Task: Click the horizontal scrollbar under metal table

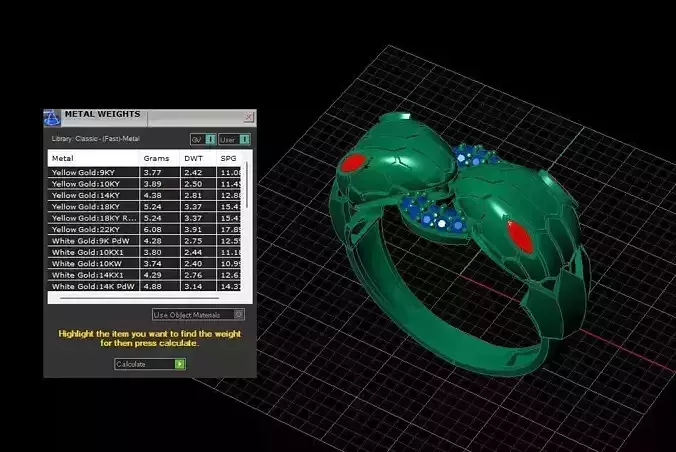Action: click(x=139, y=298)
